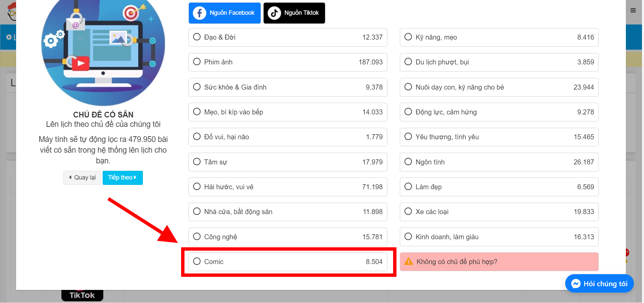Choose the Kỹ năng, mẹo topic
644x303 pixels.
click(x=499, y=37)
